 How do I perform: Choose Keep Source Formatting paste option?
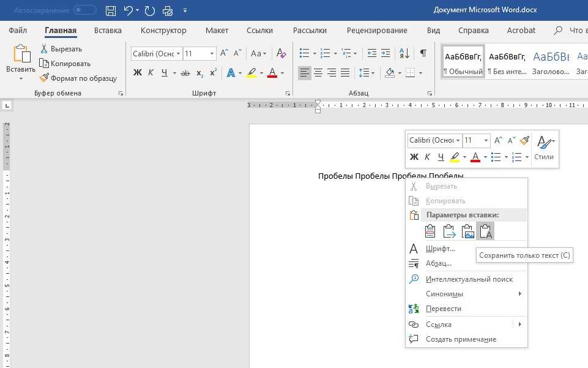[x=431, y=231]
